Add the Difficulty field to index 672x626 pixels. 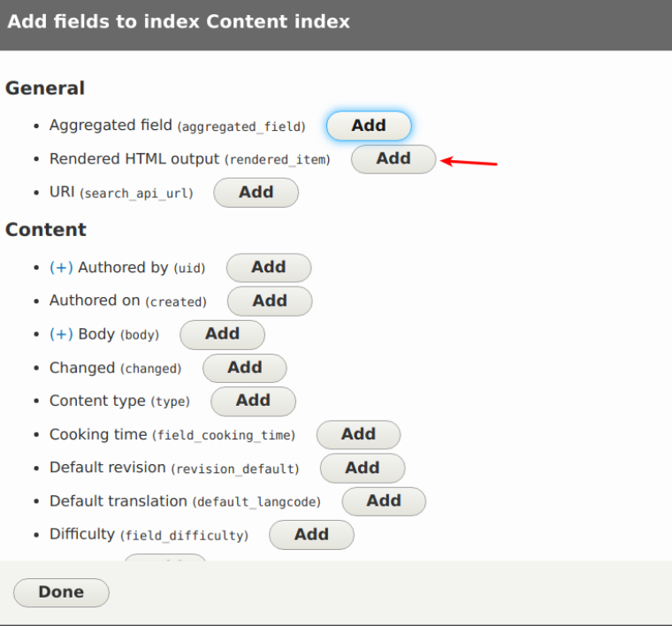[x=311, y=534]
